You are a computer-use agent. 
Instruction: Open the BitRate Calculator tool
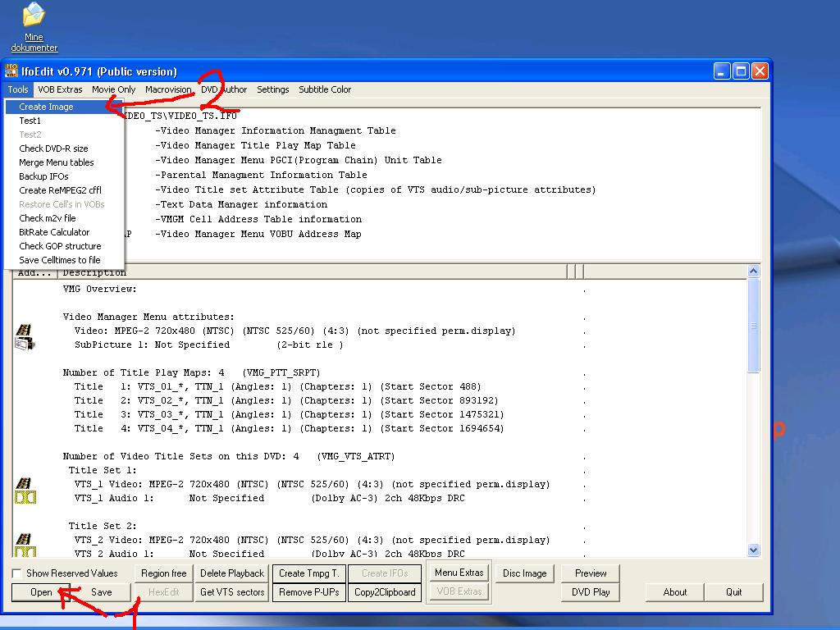[x=64, y=232]
